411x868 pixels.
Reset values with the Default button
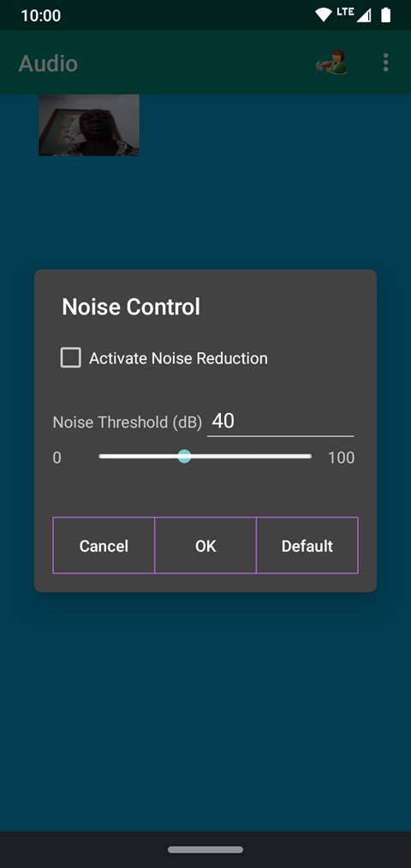pyautogui.click(x=307, y=545)
